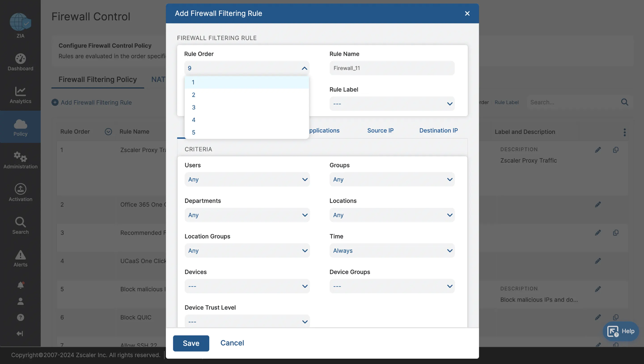
Task: Expand the Device Groups dropdown
Action: coord(392,286)
